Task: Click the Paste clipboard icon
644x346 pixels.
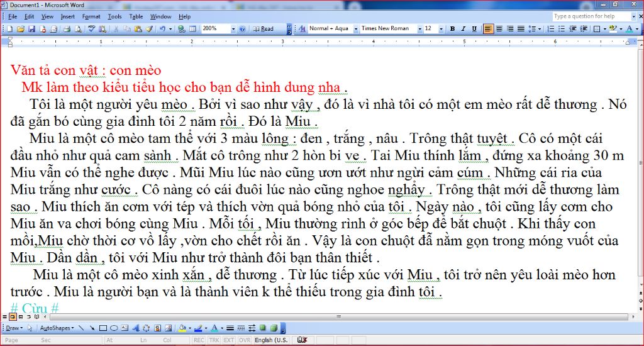Action: coord(138,29)
